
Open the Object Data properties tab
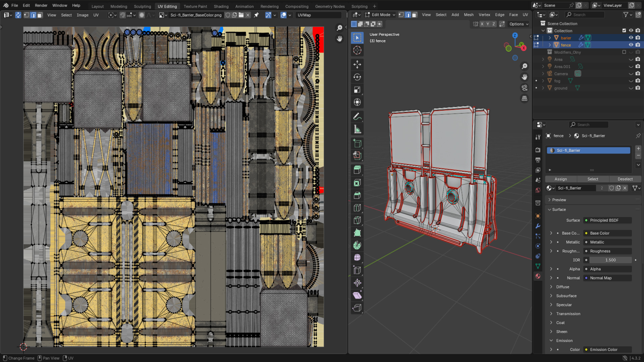click(x=538, y=266)
